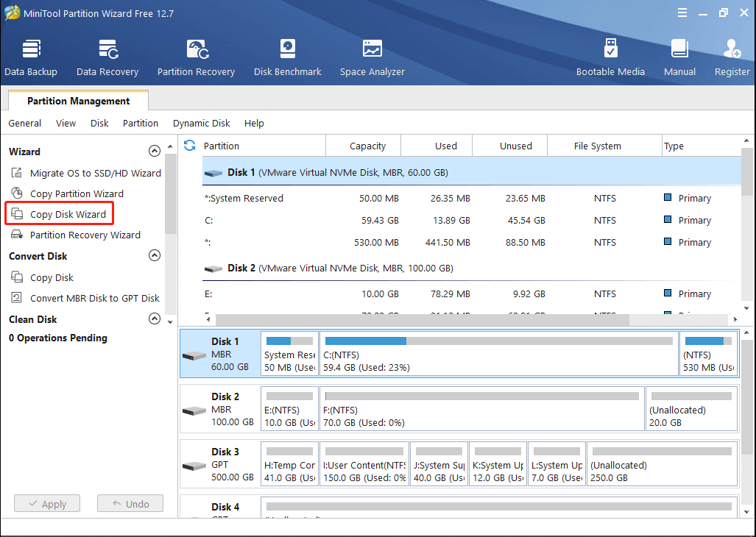Click the Apply button

click(x=47, y=504)
